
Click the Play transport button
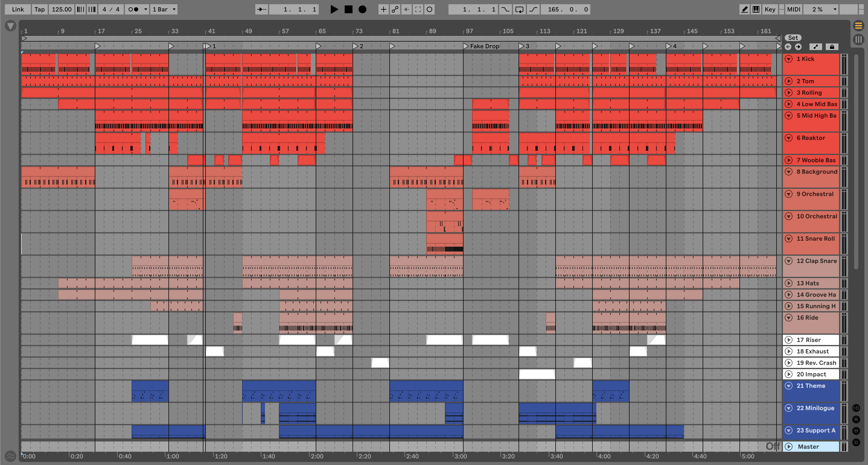coord(334,9)
